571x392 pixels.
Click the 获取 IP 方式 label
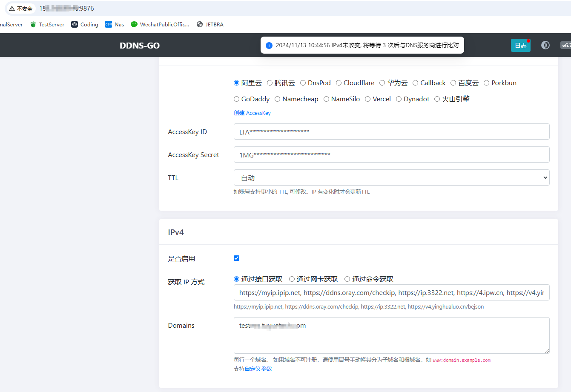[186, 282]
